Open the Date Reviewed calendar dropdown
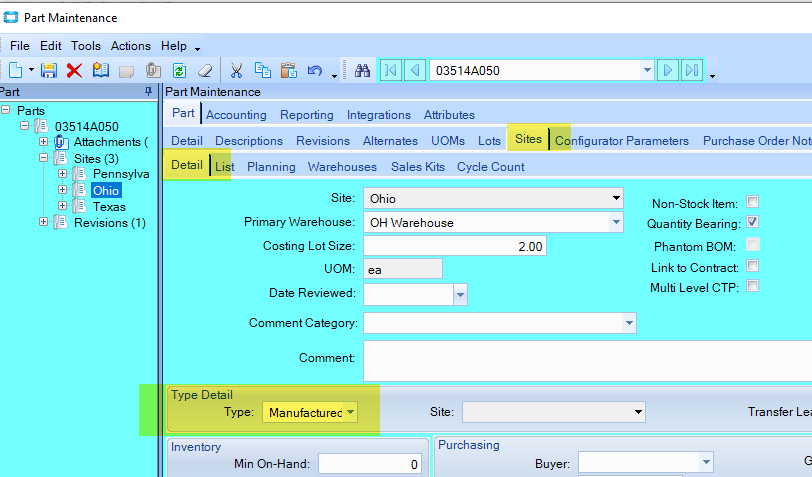Viewport: 812px width, 477px height. tap(460, 295)
